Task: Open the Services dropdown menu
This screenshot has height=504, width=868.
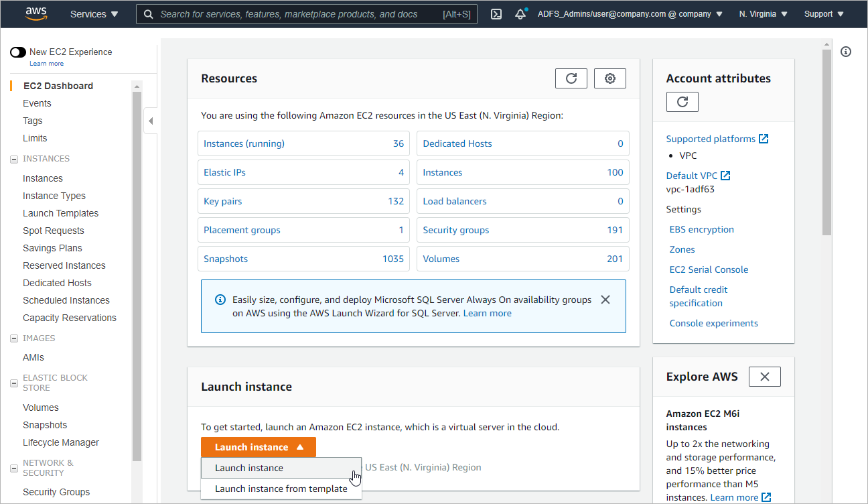Action: pyautogui.click(x=94, y=14)
